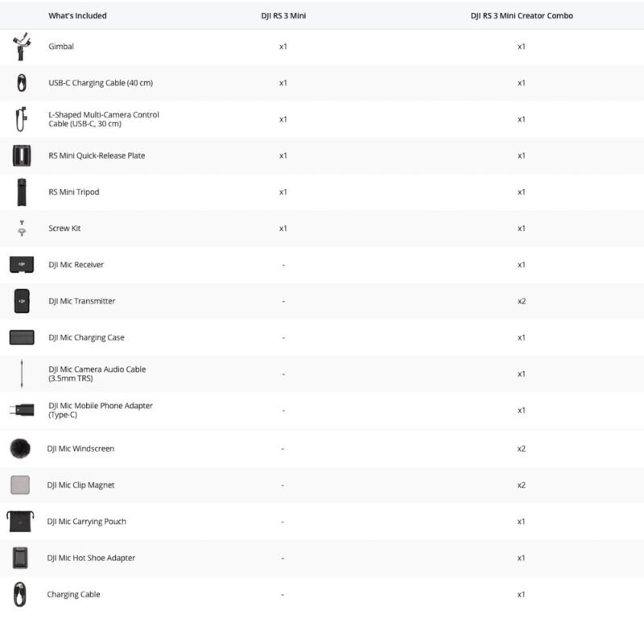The width and height of the screenshot is (644, 644).
Task: Select the DJI Mic Transmitter icon
Action: coord(22,301)
